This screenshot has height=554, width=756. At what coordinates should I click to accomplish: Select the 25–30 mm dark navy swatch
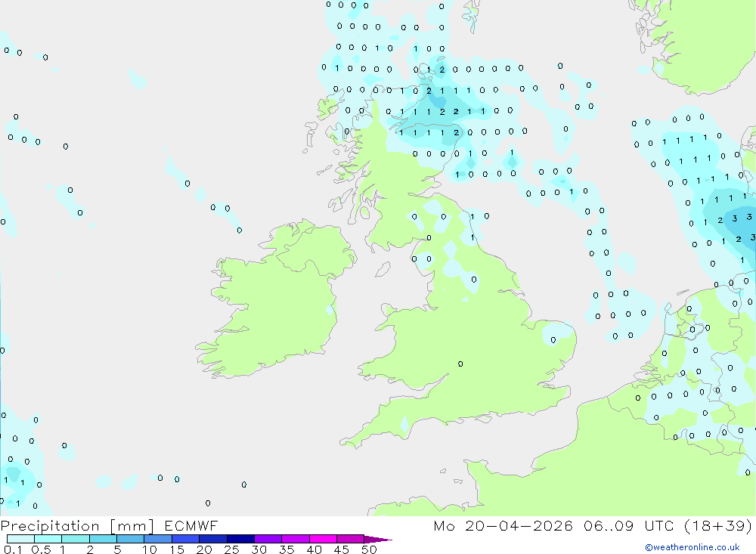point(240,539)
